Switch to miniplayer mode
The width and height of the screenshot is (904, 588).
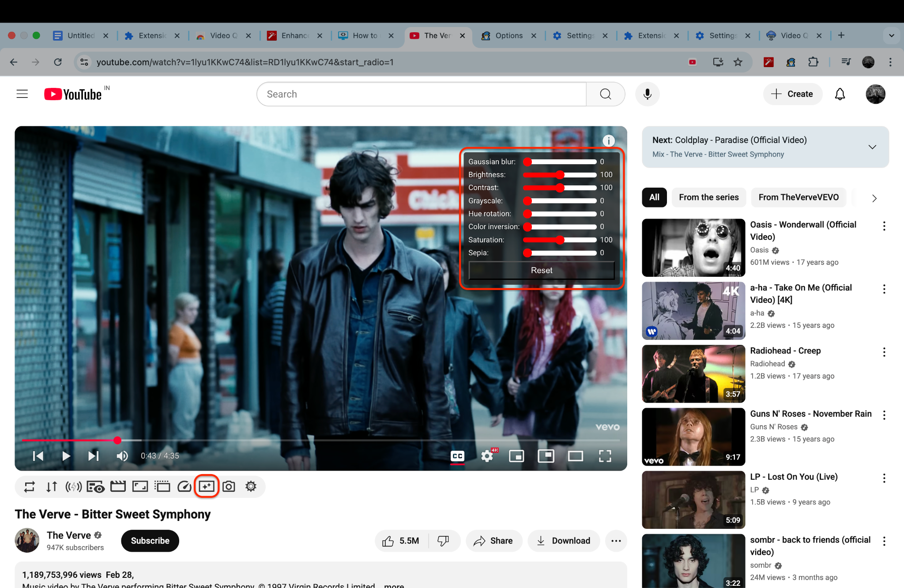(x=516, y=456)
